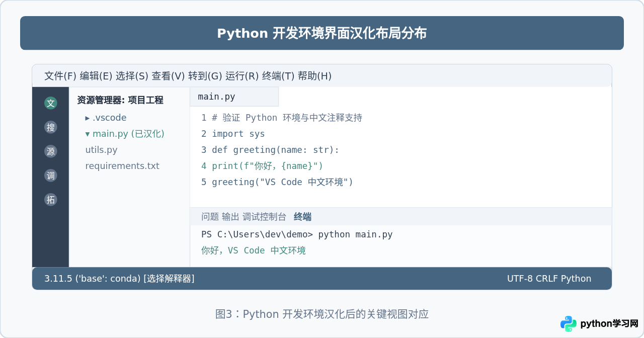Open the 文件(F) menu
The height and width of the screenshot is (338, 644).
[x=60, y=76]
